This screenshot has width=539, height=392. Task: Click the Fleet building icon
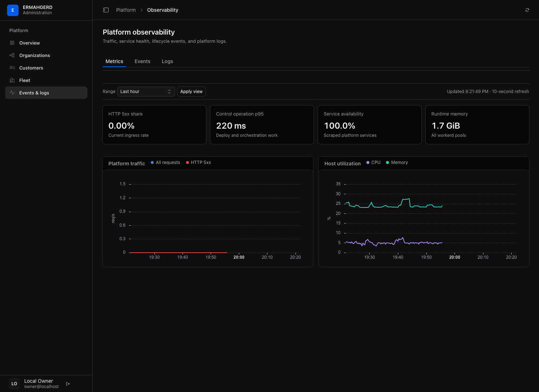12,80
